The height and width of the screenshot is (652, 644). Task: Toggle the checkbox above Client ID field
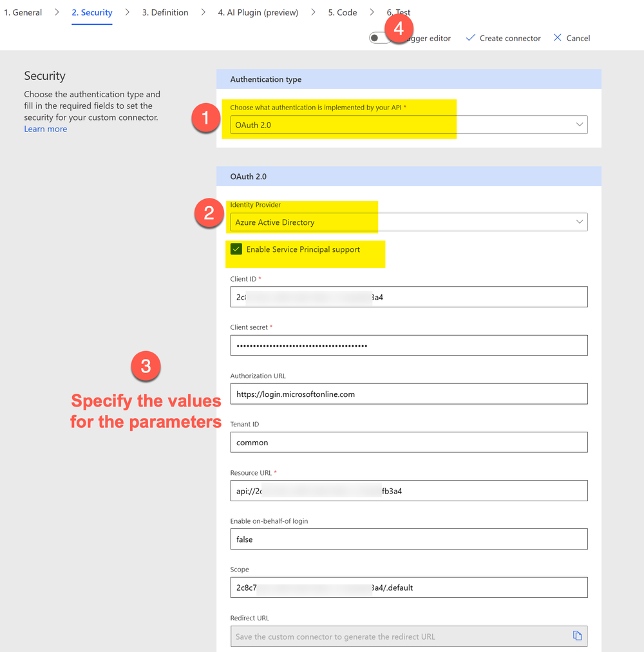[236, 249]
